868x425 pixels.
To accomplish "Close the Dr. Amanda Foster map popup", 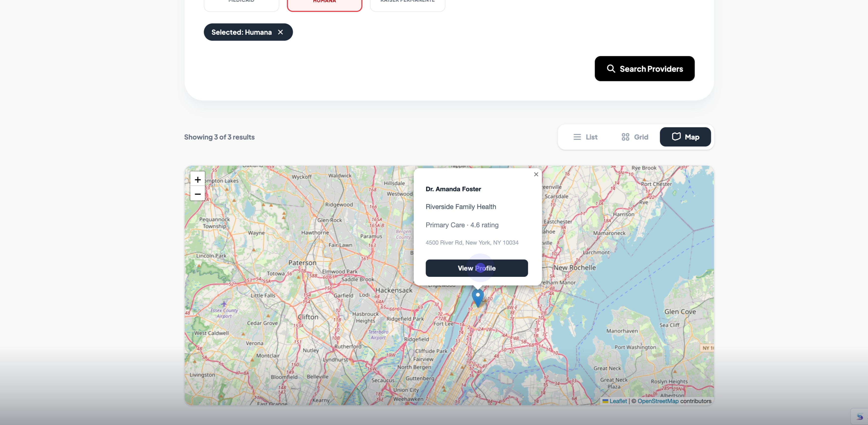I will (x=536, y=174).
